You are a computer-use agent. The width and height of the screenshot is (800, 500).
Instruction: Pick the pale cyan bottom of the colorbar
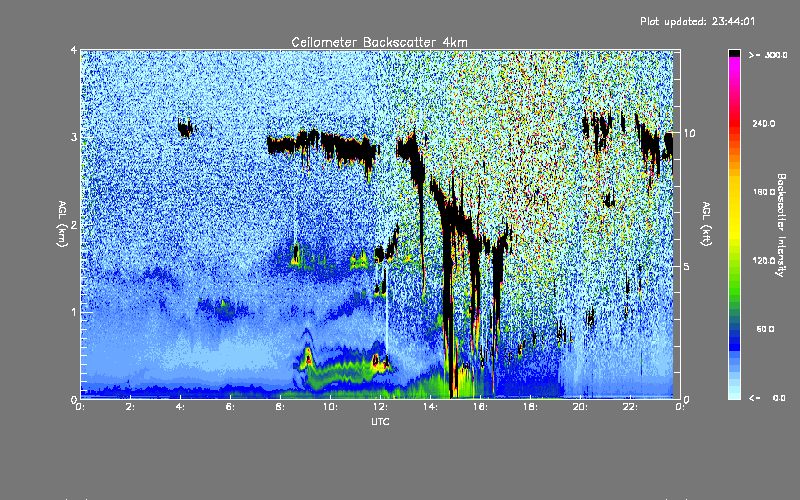tap(734, 390)
